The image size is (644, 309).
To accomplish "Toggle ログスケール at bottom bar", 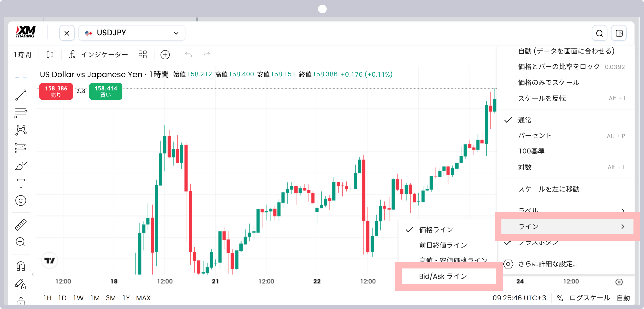I will click(590, 298).
